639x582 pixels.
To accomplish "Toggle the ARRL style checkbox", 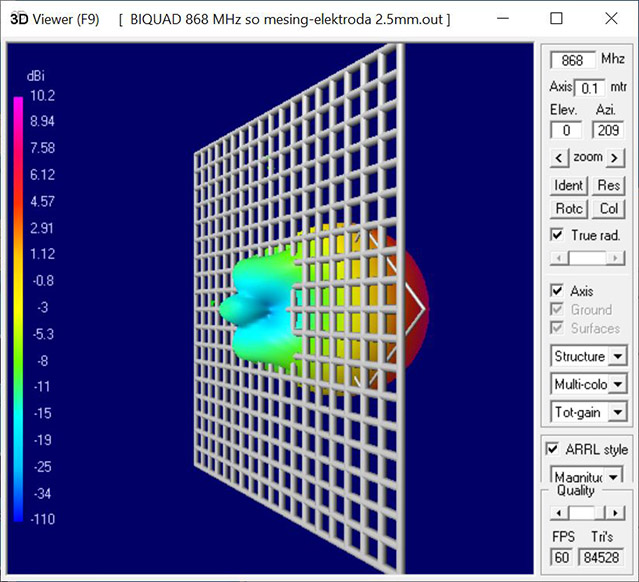I will [x=553, y=449].
